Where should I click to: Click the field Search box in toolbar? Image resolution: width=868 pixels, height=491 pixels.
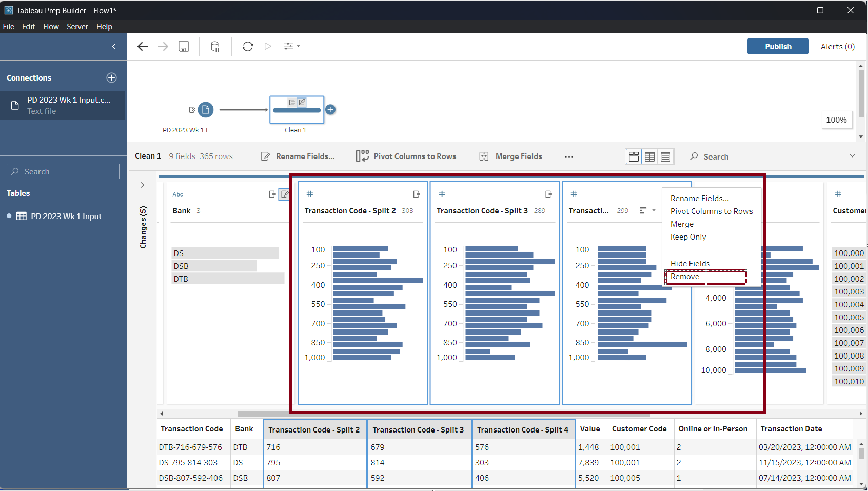click(757, 156)
